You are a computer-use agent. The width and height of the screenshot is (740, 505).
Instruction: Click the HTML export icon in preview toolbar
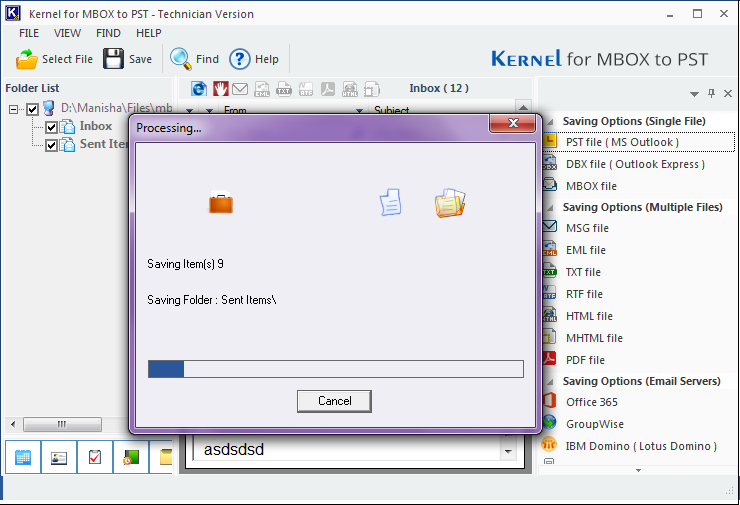tap(350, 89)
